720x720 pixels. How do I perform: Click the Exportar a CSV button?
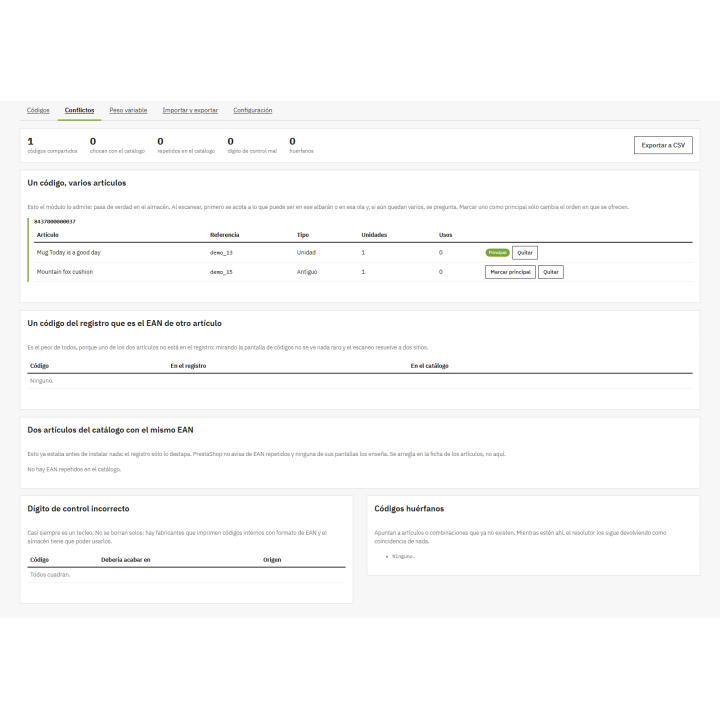(x=663, y=145)
